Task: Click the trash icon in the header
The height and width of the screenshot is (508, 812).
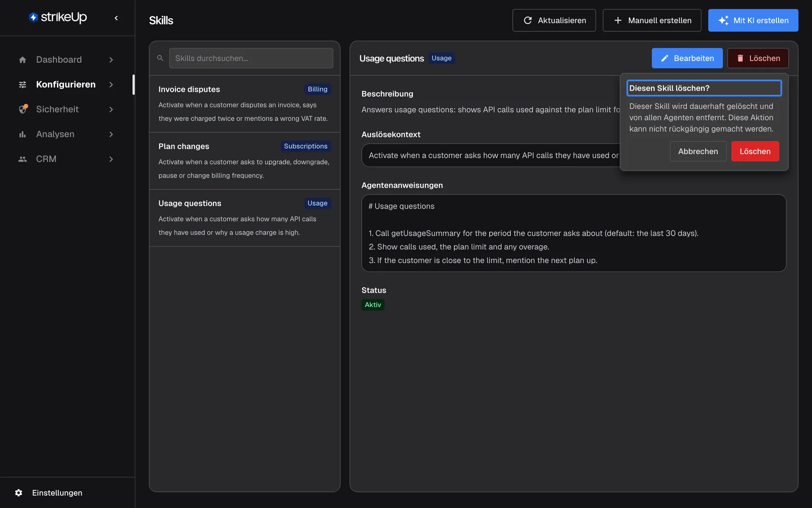Action: pyautogui.click(x=740, y=58)
